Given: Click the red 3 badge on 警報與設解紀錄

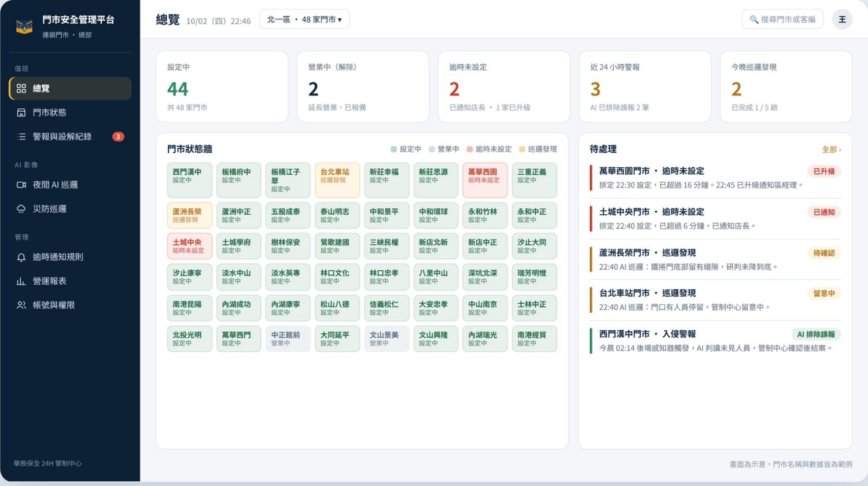Looking at the screenshot, I should (118, 137).
